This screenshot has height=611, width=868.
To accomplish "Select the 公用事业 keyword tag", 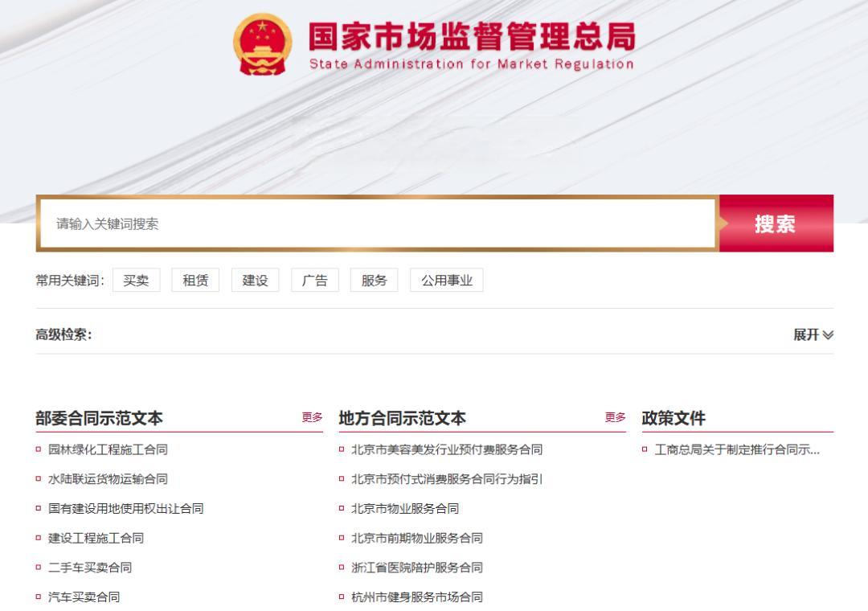I will pyautogui.click(x=447, y=281).
